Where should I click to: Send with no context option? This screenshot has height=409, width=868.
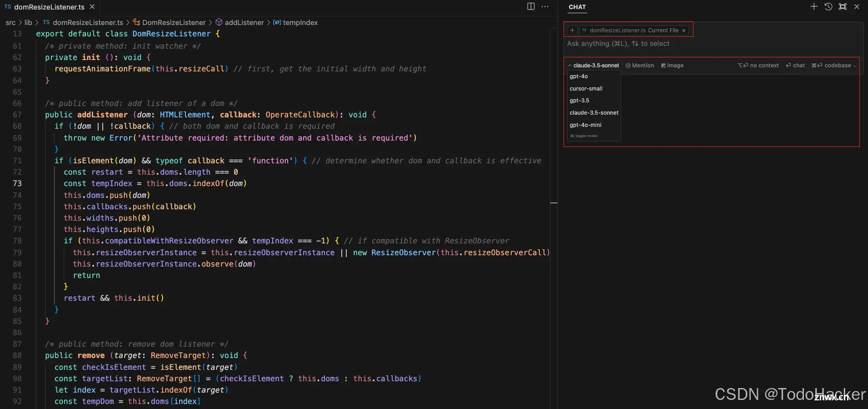tap(758, 66)
